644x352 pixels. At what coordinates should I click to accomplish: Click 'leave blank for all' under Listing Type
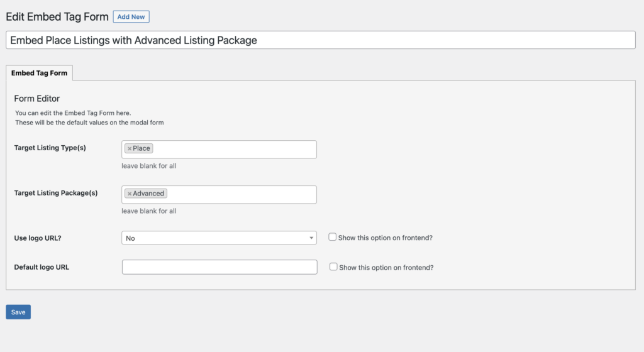[148, 166]
